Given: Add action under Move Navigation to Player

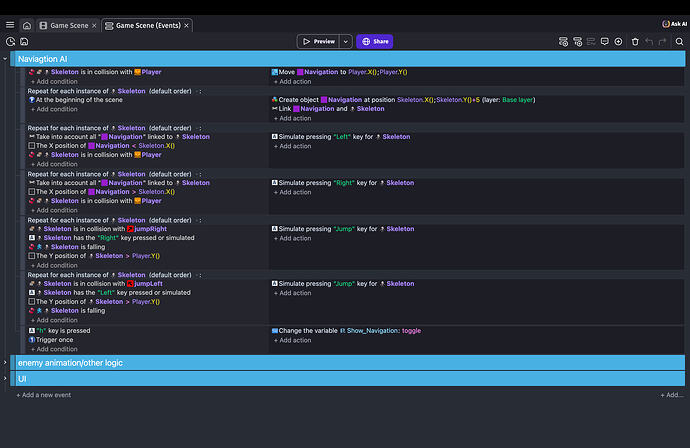Looking at the screenshot, I should (292, 81).
